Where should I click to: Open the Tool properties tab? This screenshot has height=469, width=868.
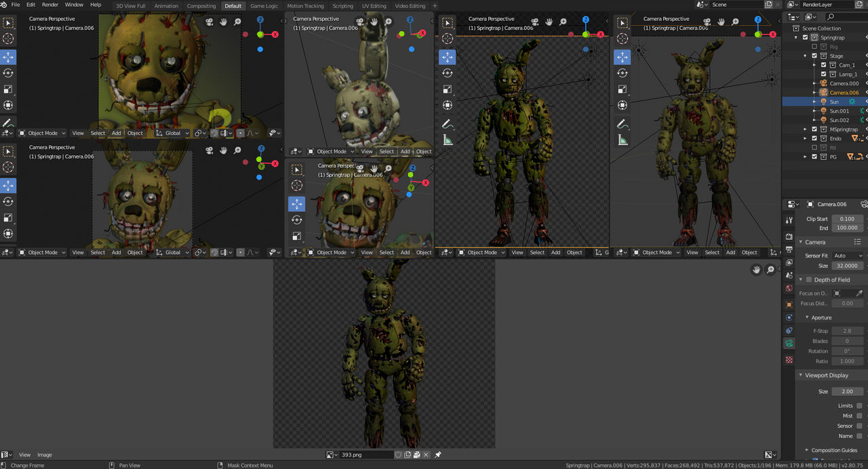[789, 220]
